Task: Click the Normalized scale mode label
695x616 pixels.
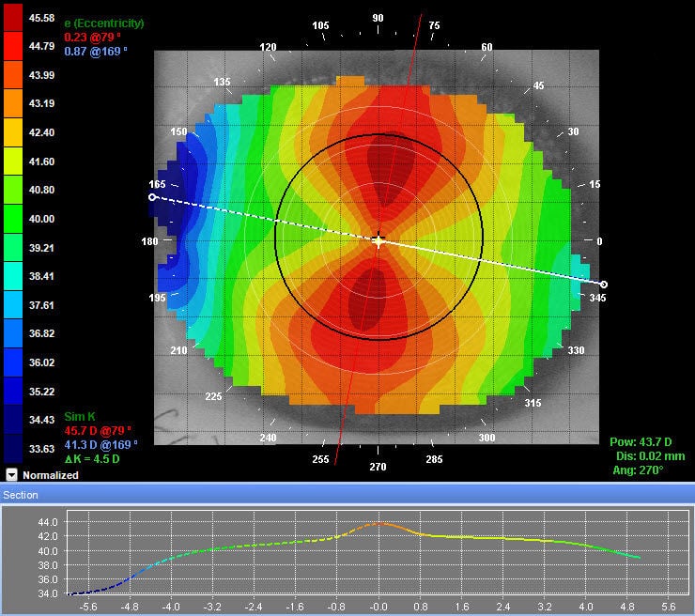Action: pyautogui.click(x=51, y=475)
